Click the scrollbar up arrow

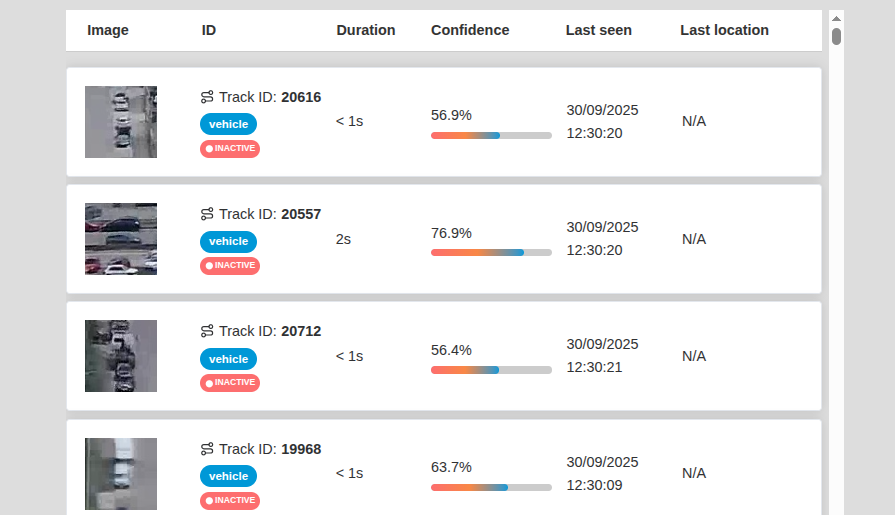[x=836, y=18]
